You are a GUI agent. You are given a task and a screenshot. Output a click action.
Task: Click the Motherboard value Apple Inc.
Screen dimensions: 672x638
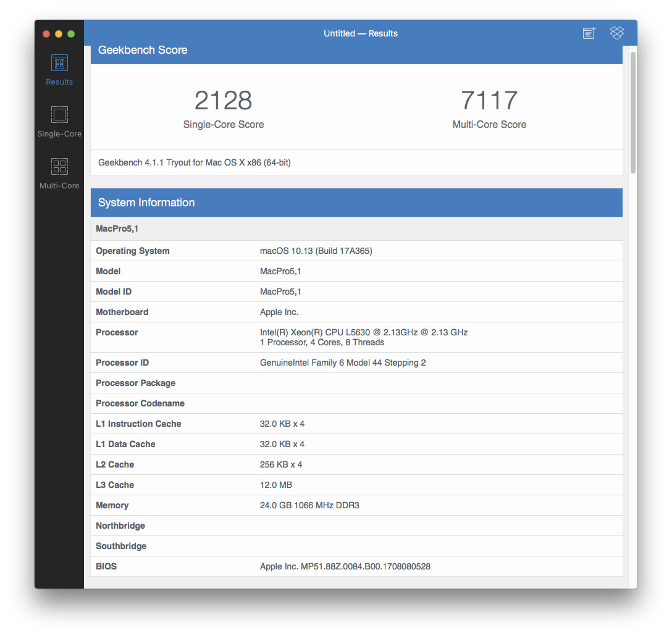coord(279,312)
